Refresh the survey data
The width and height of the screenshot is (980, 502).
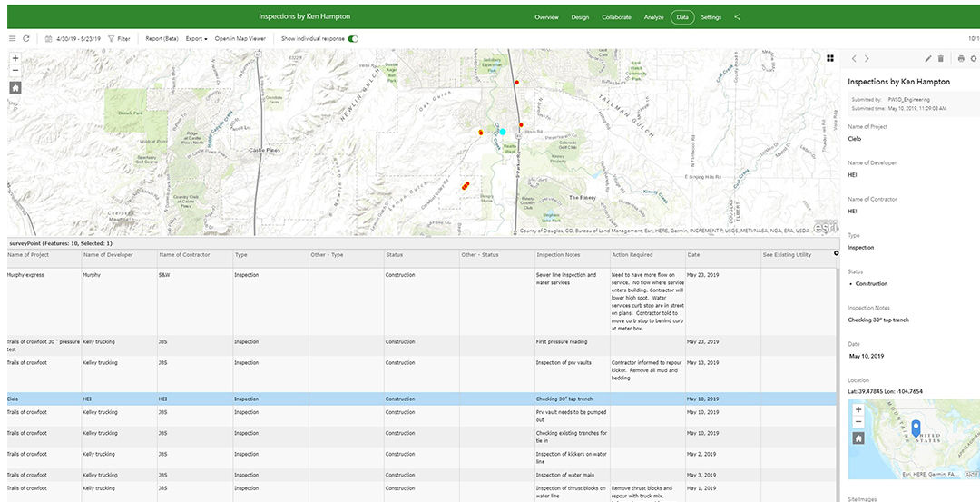point(26,39)
